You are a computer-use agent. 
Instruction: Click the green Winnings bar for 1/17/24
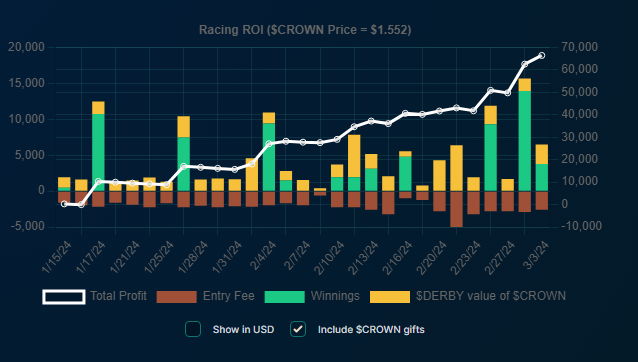[x=98, y=153]
